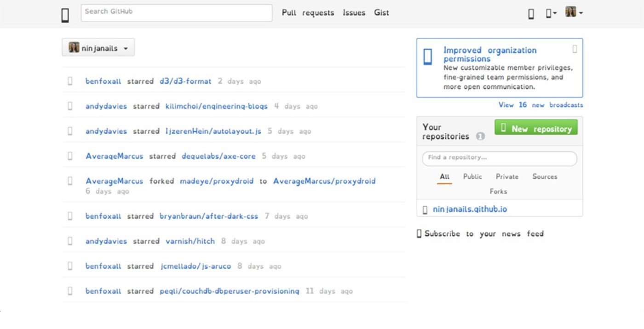Click the GitHub logo icon in header
Viewport: 644px width, 329px height.
point(65,15)
